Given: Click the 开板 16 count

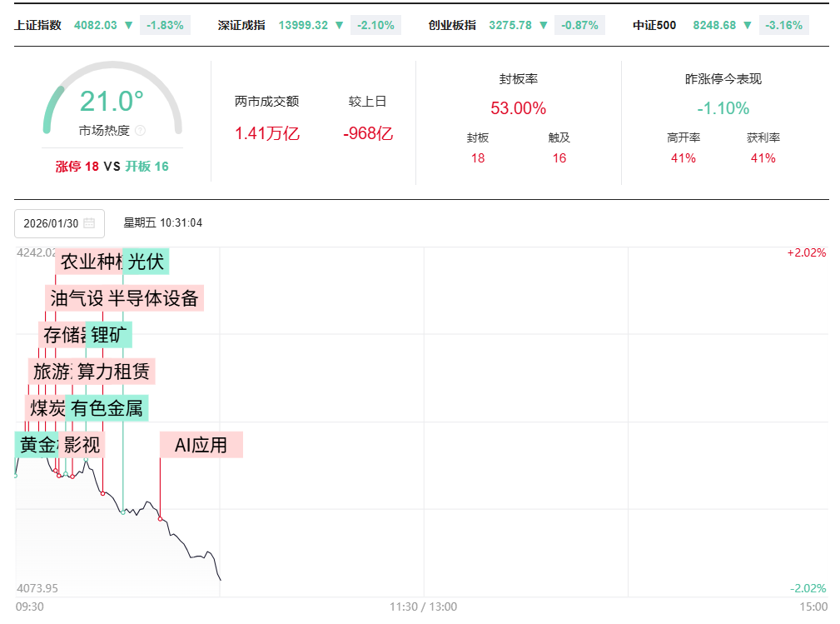Looking at the screenshot, I should pos(147,167).
